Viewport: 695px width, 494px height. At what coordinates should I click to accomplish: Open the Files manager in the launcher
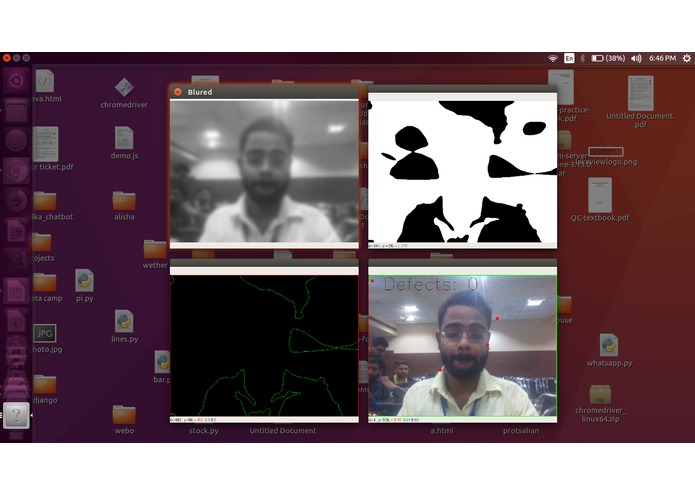click(x=16, y=111)
